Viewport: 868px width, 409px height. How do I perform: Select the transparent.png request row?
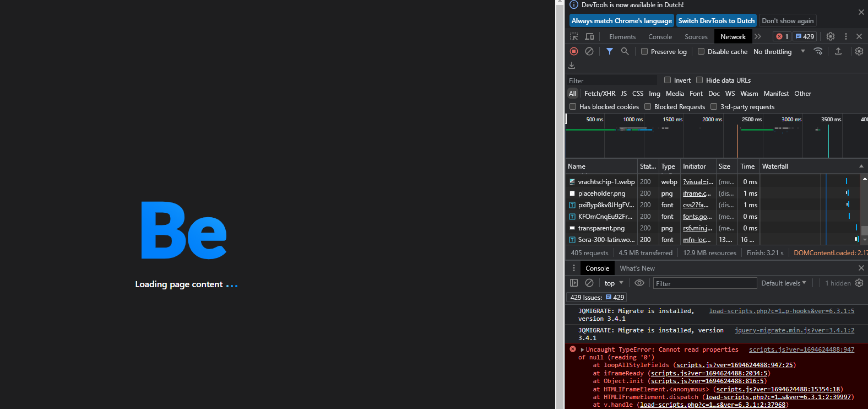click(x=713, y=228)
